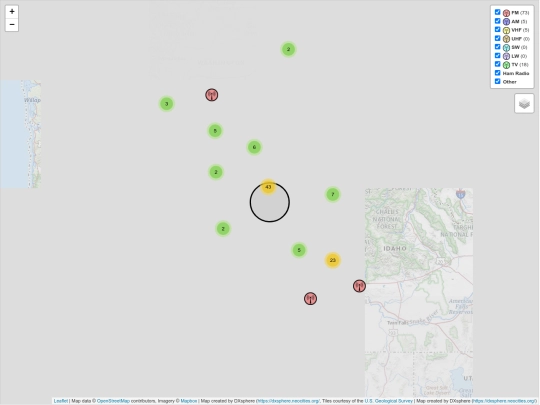540x405 pixels.
Task: Hide TV stations via its checkbox
Action: pyautogui.click(x=497, y=64)
